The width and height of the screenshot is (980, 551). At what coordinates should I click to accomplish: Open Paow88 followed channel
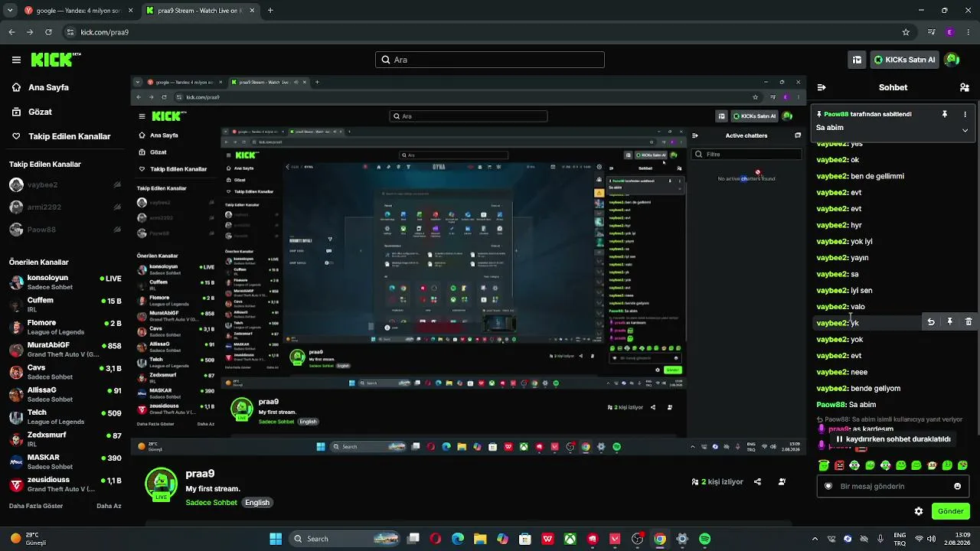(65, 230)
